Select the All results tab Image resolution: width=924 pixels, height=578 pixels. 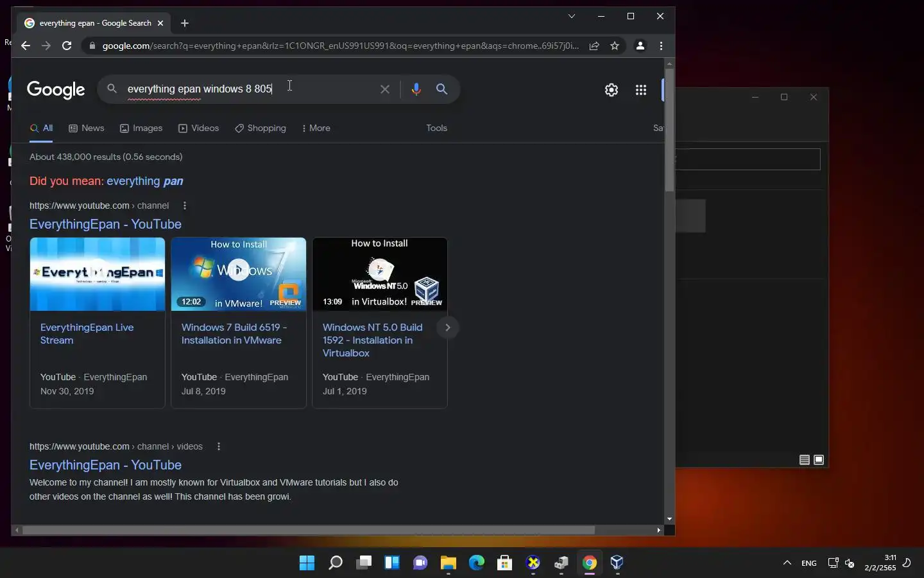[x=41, y=128]
